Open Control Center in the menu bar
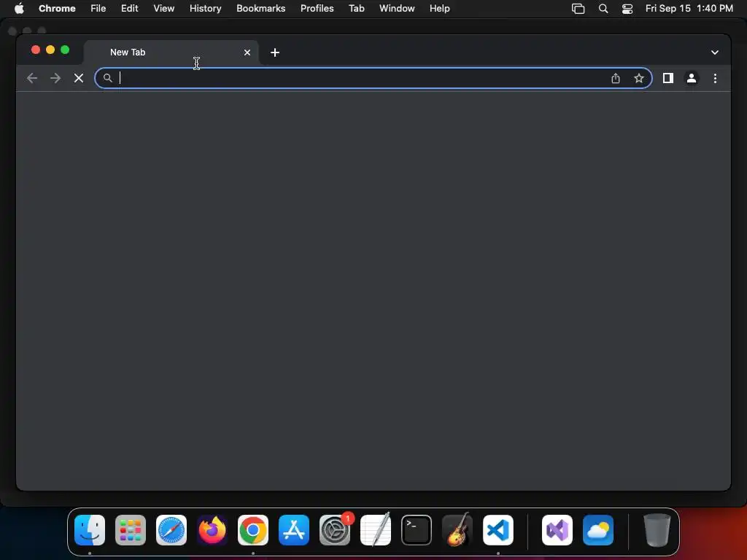This screenshot has width=747, height=560. point(627,9)
